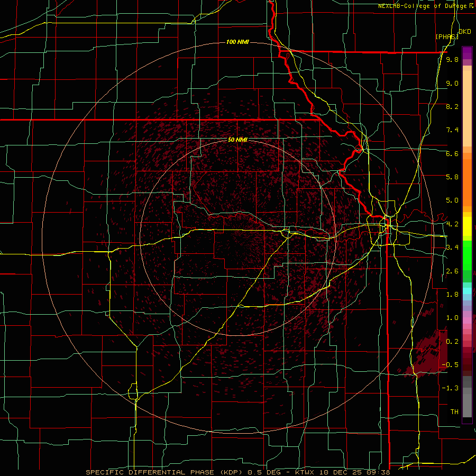
Task: Click the 1.0 scale value
Action: click(x=452, y=318)
